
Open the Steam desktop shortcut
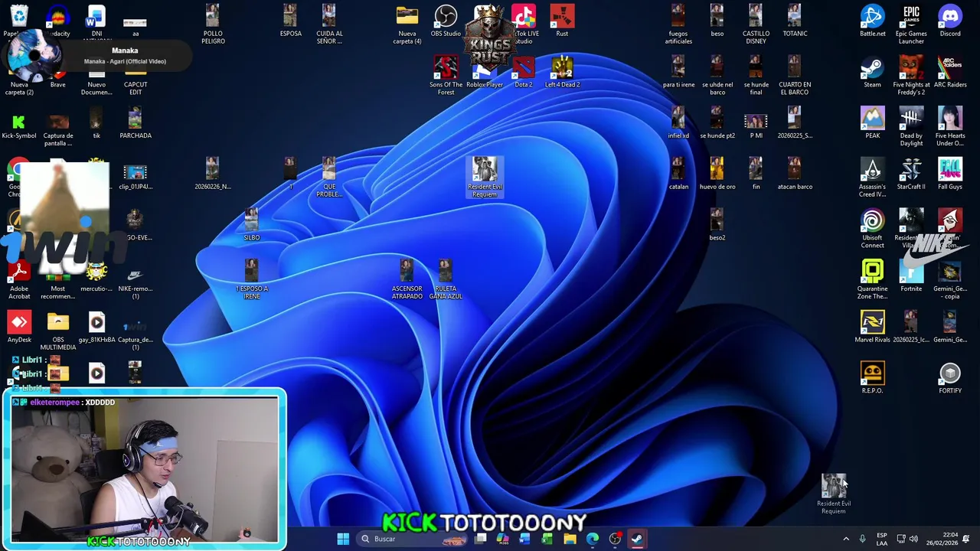(x=872, y=73)
